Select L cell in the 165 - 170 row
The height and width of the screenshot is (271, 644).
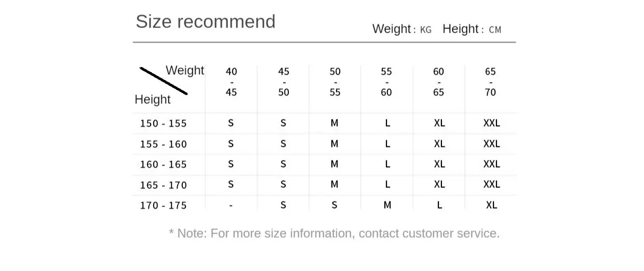point(387,184)
